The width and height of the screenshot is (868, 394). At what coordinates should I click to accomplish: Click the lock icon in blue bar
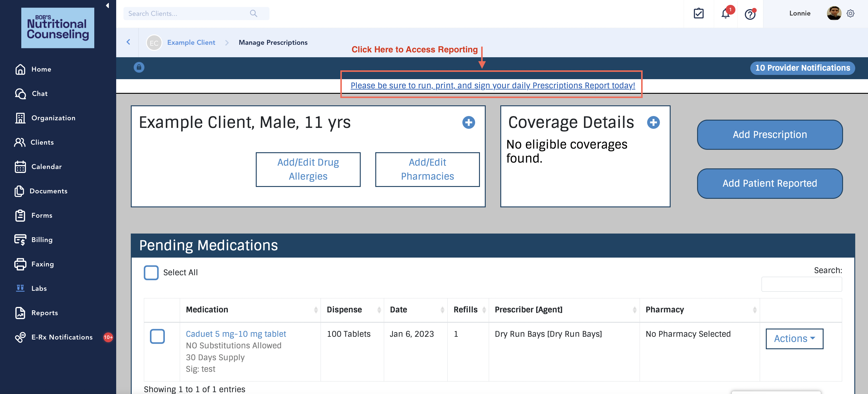pos(139,67)
